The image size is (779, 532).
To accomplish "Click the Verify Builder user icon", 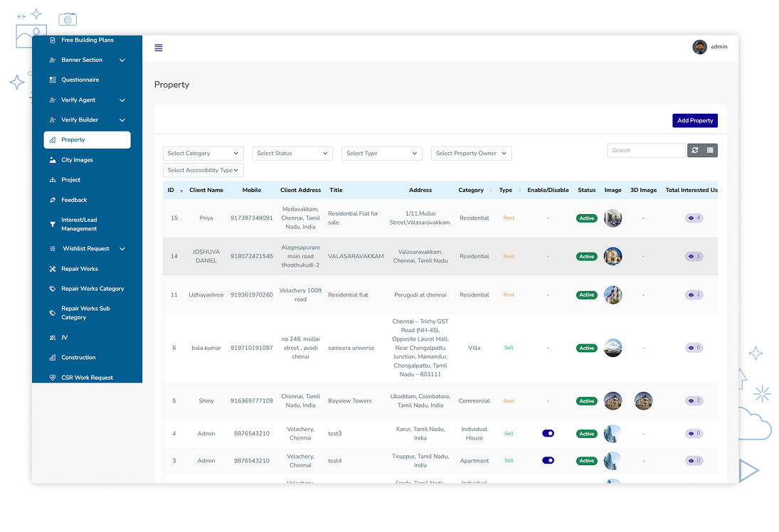I will click(x=53, y=120).
